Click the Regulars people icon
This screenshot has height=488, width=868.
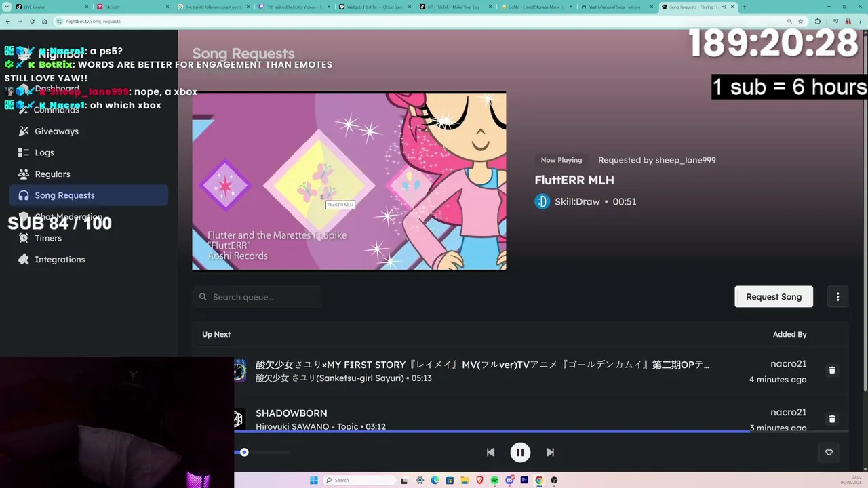pos(24,174)
